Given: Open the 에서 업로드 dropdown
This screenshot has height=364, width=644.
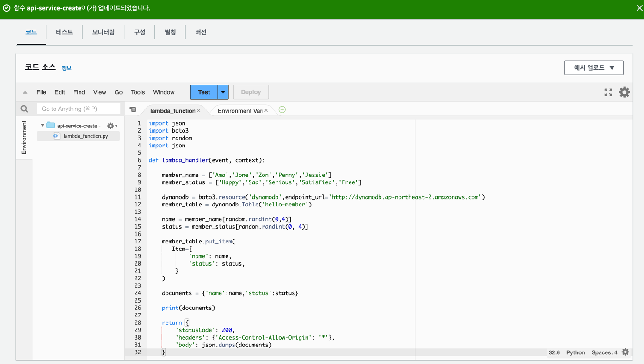Looking at the screenshot, I should pos(594,67).
